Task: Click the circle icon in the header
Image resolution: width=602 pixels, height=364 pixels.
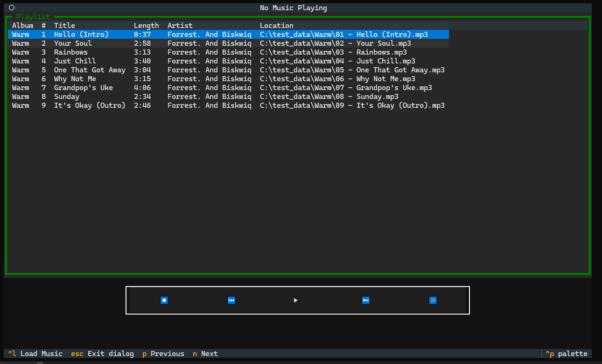Action: pos(12,8)
